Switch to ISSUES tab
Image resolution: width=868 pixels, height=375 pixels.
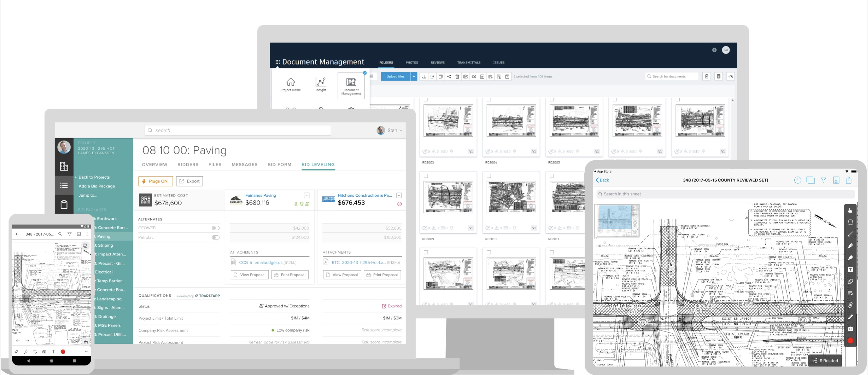point(499,62)
